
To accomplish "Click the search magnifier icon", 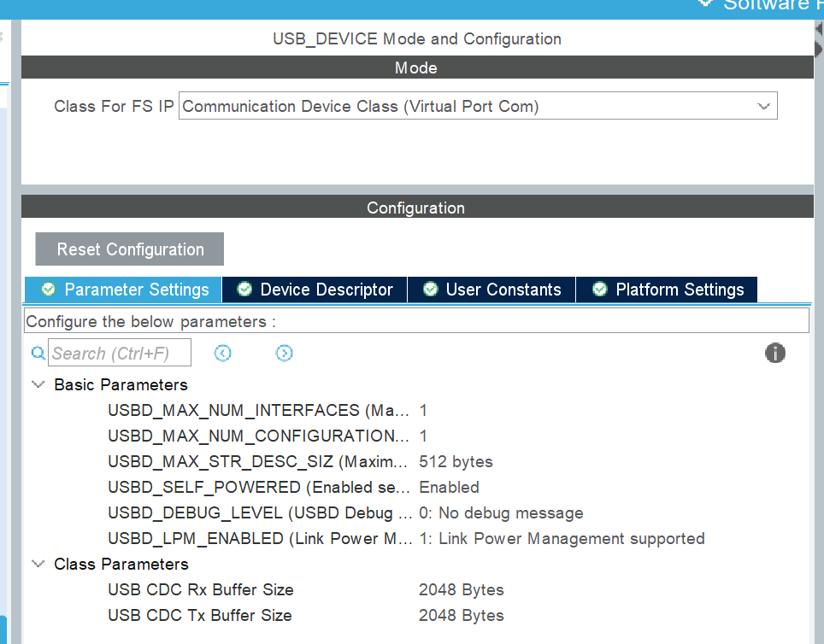I will (38, 353).
